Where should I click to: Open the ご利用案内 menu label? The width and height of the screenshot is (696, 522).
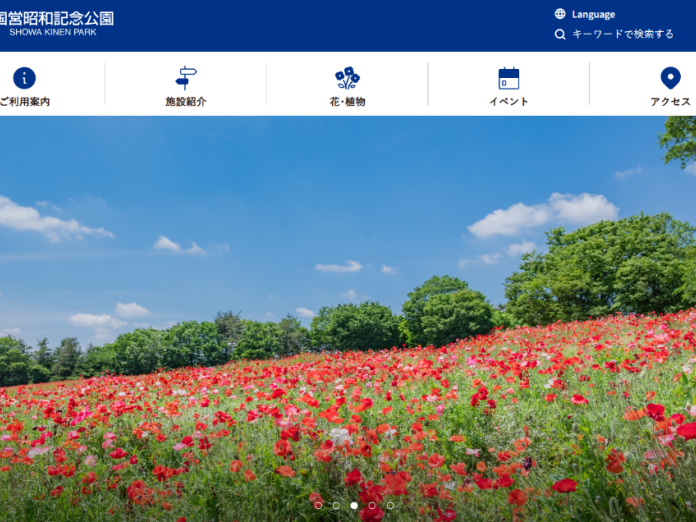pos(24,102)
